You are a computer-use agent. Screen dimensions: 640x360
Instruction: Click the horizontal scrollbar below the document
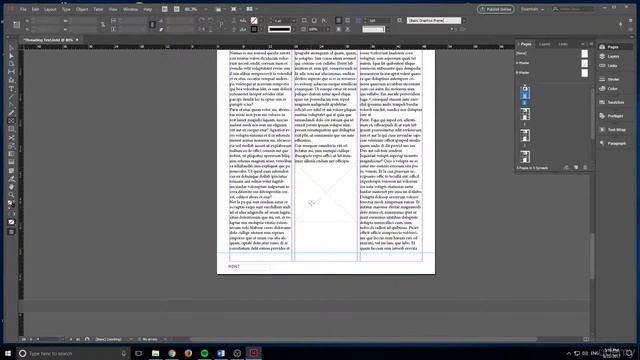point(363,339)
